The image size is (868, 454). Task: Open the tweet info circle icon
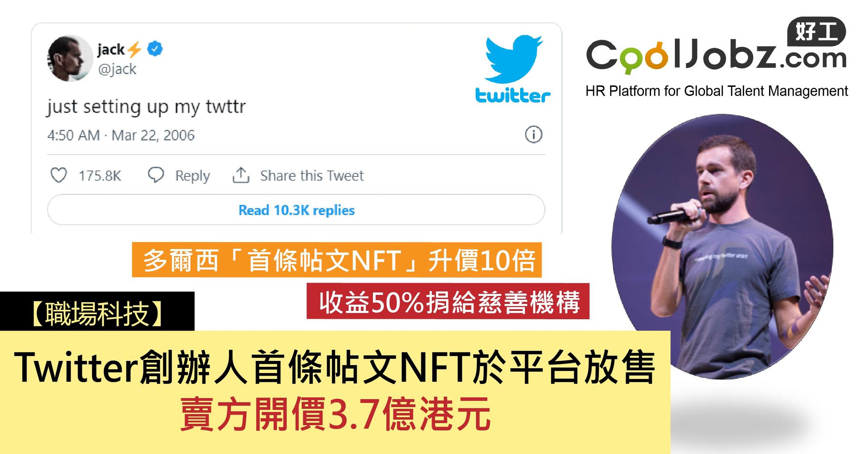534,134
